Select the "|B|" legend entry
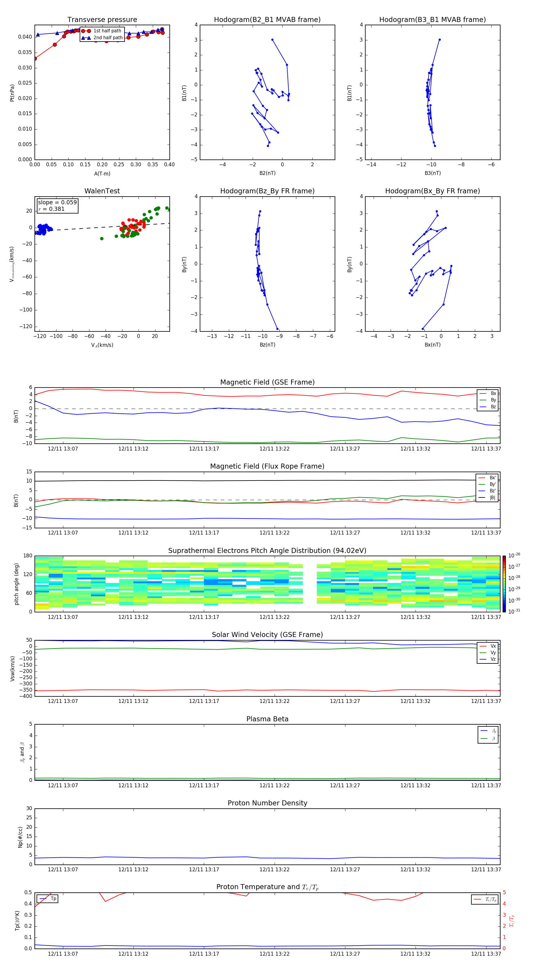 [x=487, y=498]
